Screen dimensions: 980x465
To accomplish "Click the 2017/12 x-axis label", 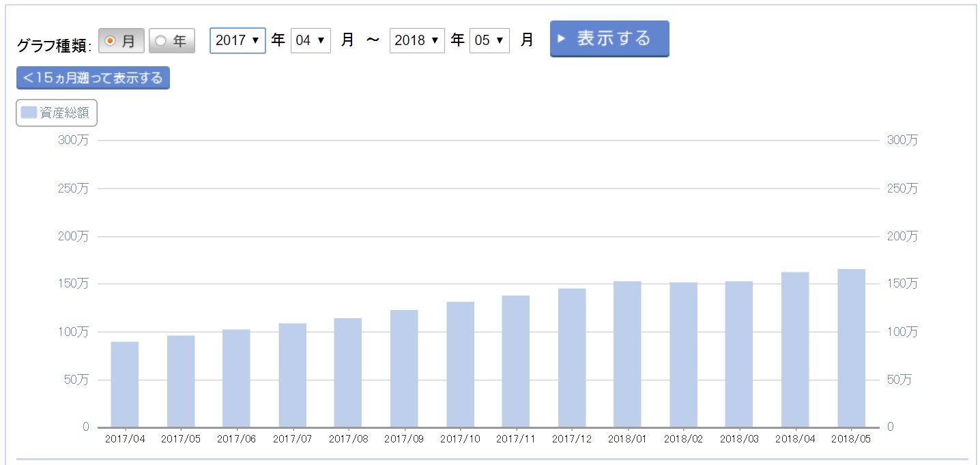I will pyautogui.click(x=572, y=439).
